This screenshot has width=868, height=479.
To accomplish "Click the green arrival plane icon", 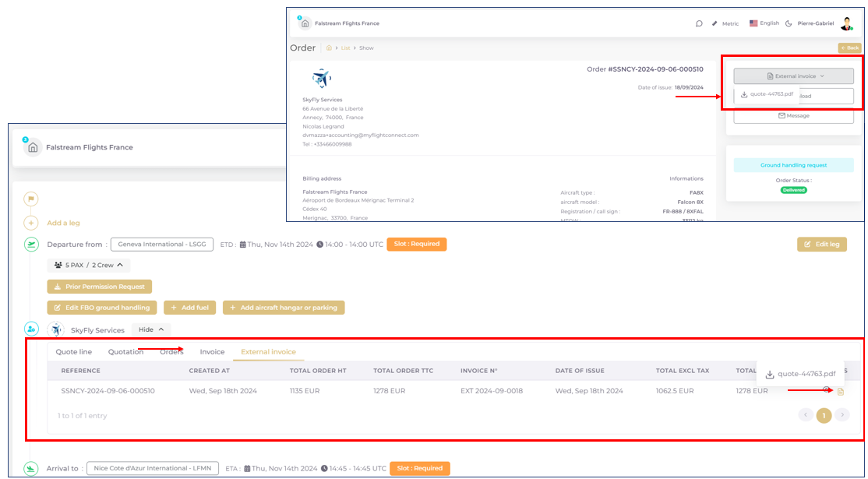I will (31, 469).
